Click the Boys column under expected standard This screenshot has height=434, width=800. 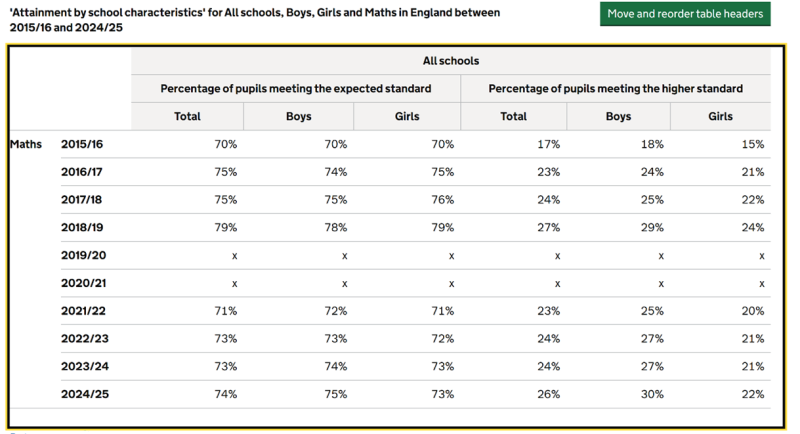point(298,116)
